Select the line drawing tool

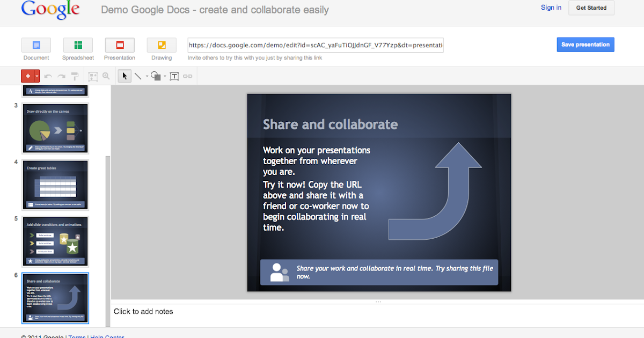[x=137, y=76]
